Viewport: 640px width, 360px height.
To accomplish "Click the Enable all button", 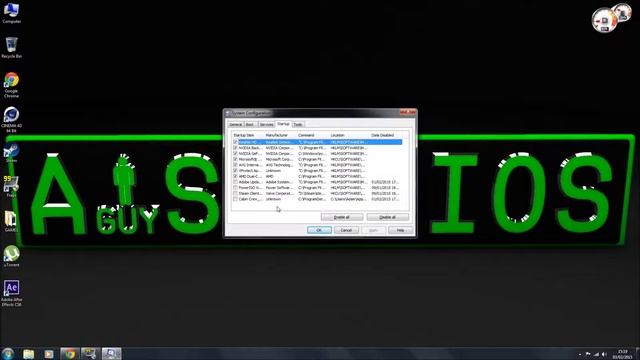I will pos(342,217).
